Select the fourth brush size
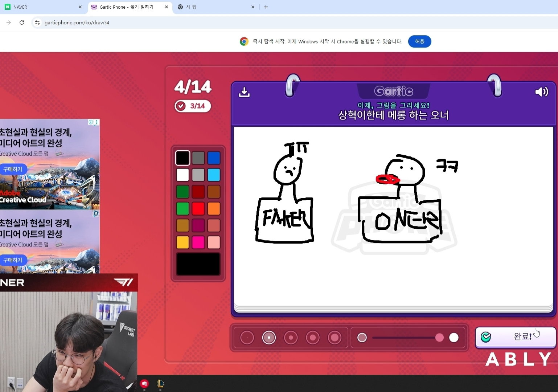558x392 pixels. [313, 338]
